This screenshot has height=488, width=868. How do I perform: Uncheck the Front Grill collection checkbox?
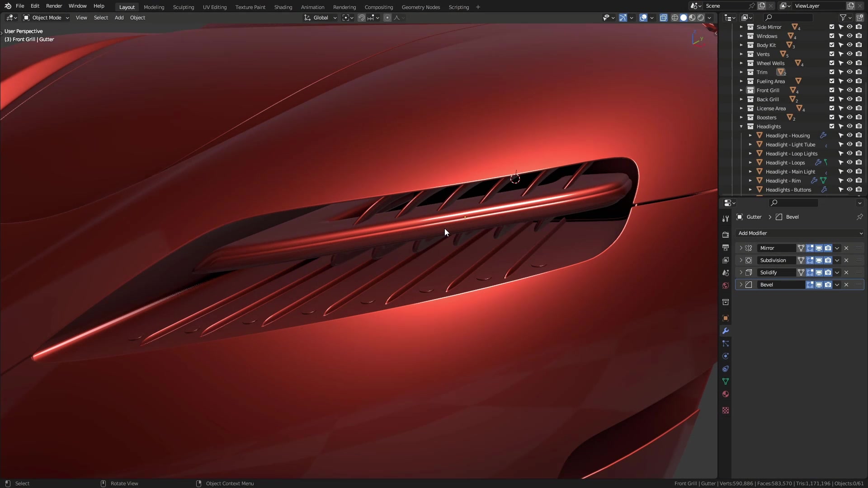(832, 90)
